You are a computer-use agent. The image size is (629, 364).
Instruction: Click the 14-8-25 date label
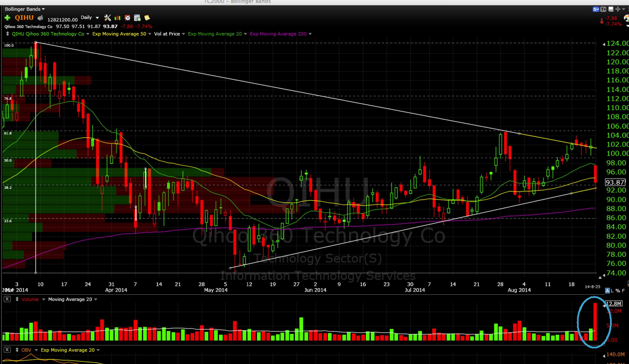592,287
